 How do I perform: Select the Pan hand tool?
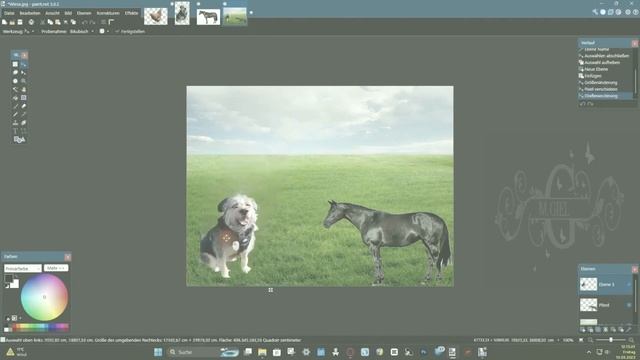point(24,89)
